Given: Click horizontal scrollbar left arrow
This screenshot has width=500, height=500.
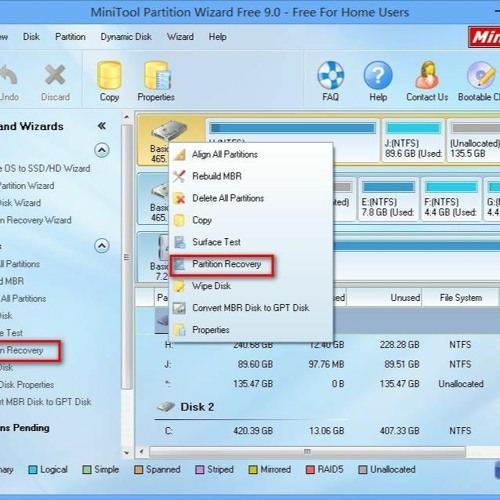Looking at the screenshot, I should pyautogui.click(x=142, y=452).
